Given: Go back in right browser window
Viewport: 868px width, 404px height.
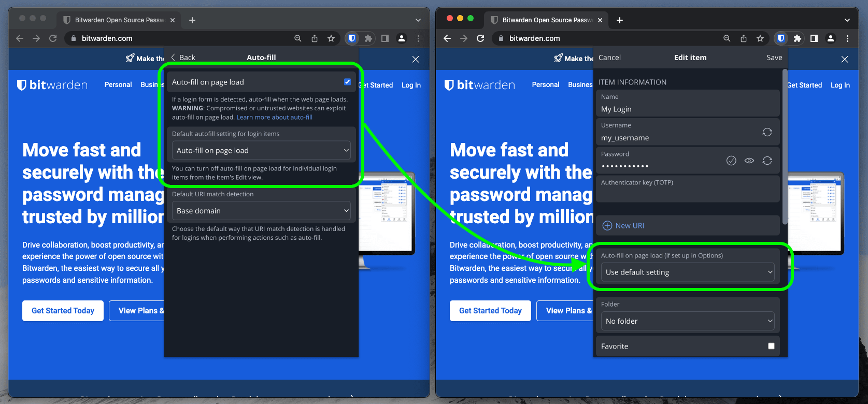Looking at the screenshot, I should [447, 38].
